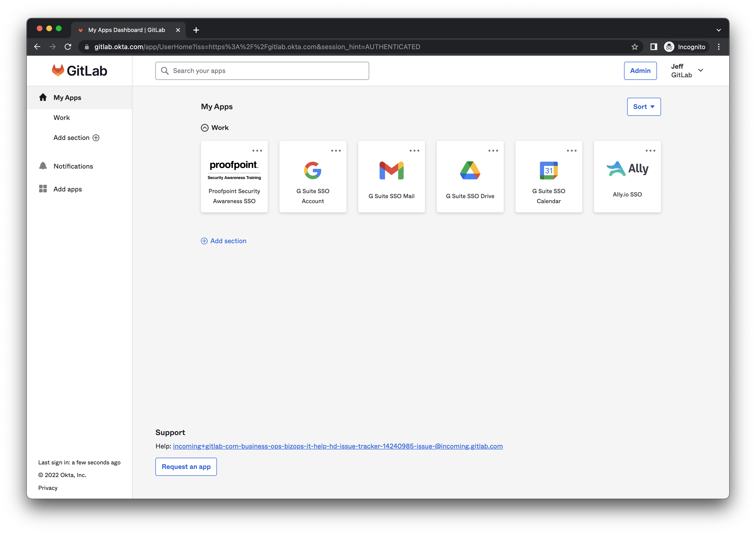Click the Add apps grid icon
Viewport: 756px width, 534px height.
[43, 189]
